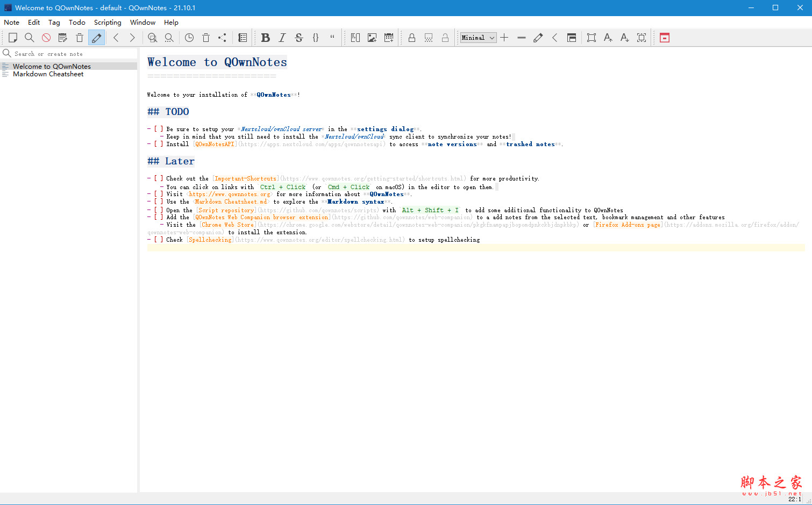Viewport: 812px width, 505px height.
Task: Open the Todo menu
Action: pos(77,23)
